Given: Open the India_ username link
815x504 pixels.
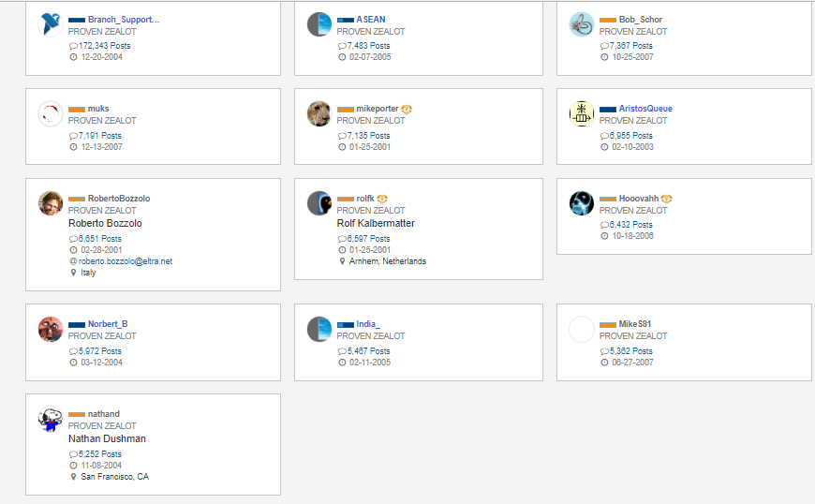Looking at the screenshot, I should click(368, 324).
